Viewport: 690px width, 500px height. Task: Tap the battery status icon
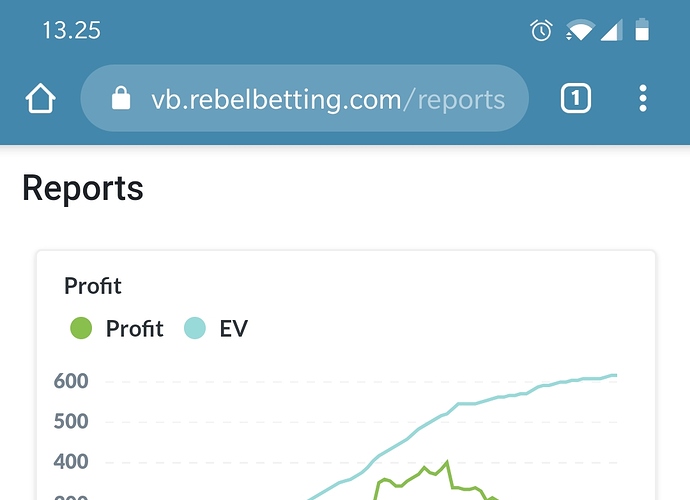642,29
